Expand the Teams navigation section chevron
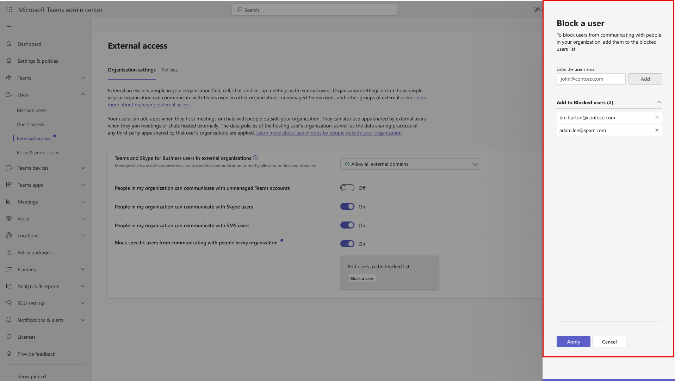675x381 pixels. [83, 78]
